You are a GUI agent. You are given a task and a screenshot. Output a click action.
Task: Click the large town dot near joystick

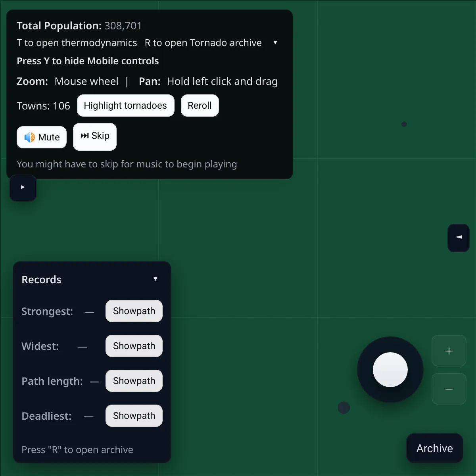(344, 407)
